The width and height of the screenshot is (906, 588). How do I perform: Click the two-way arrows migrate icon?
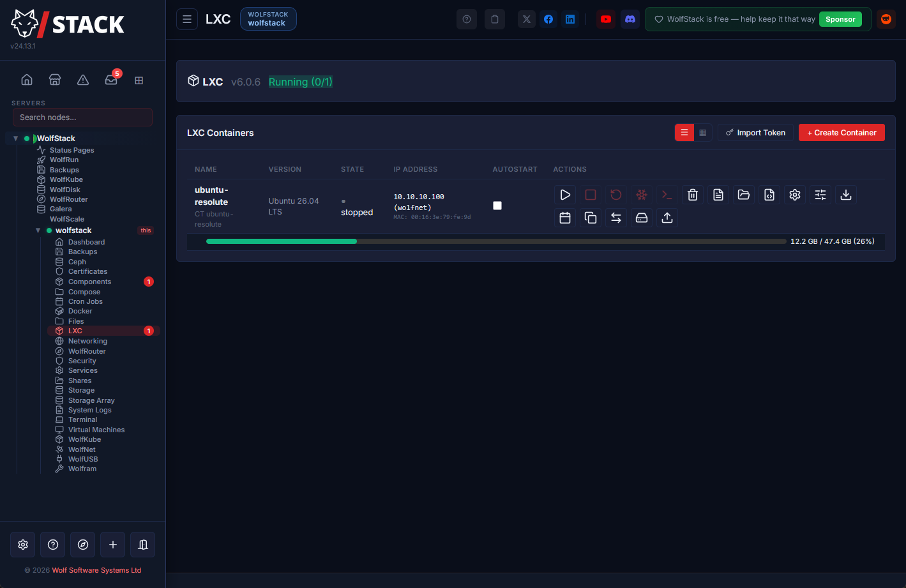(x=616, y=218)
